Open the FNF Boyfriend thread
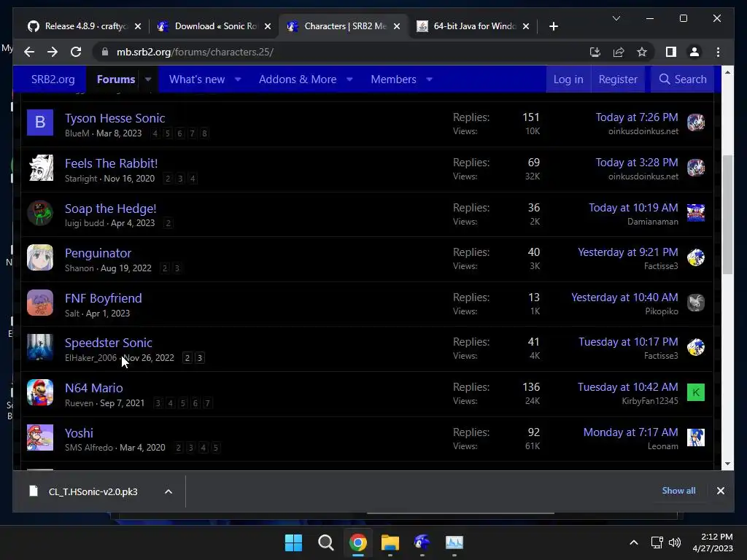Image resolution: width=747 pixels, height=560 pixels. pos(104,298)
